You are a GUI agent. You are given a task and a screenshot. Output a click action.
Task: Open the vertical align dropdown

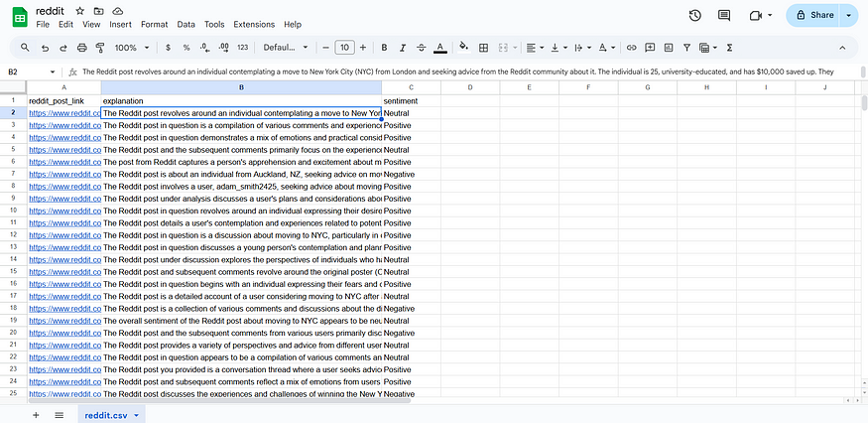558,48
